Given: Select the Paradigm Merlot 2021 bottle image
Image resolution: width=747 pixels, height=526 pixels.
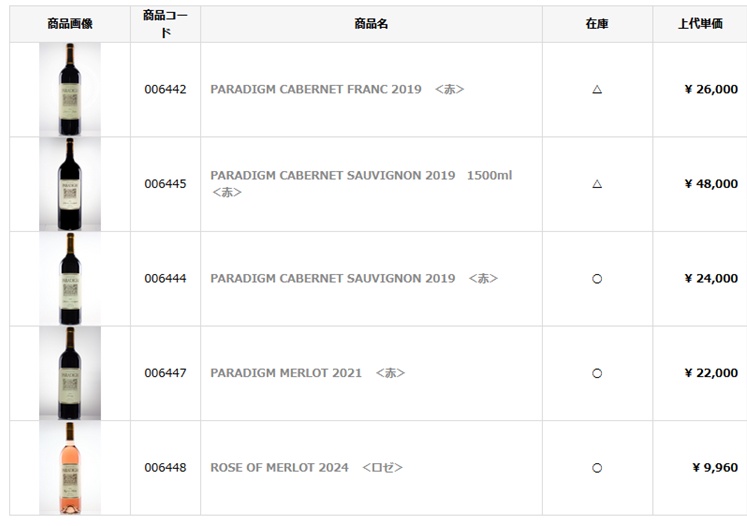Looking at the screenshot, I should (x=69, y=373).
